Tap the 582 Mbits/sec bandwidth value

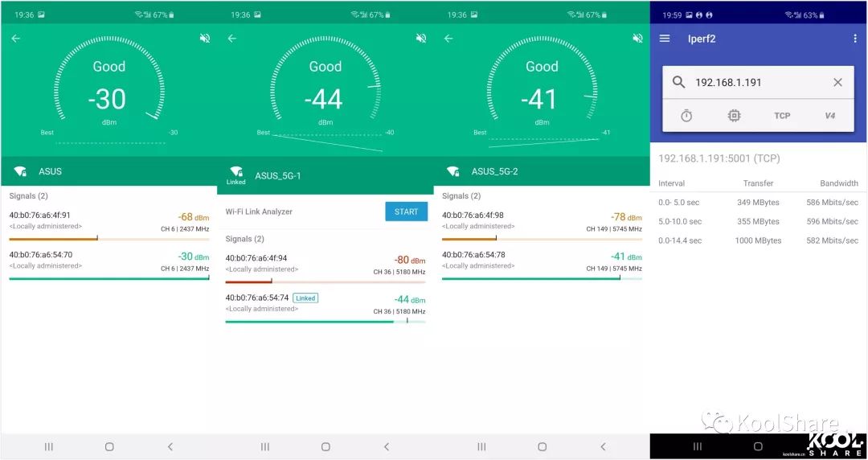tap(832, 240)
